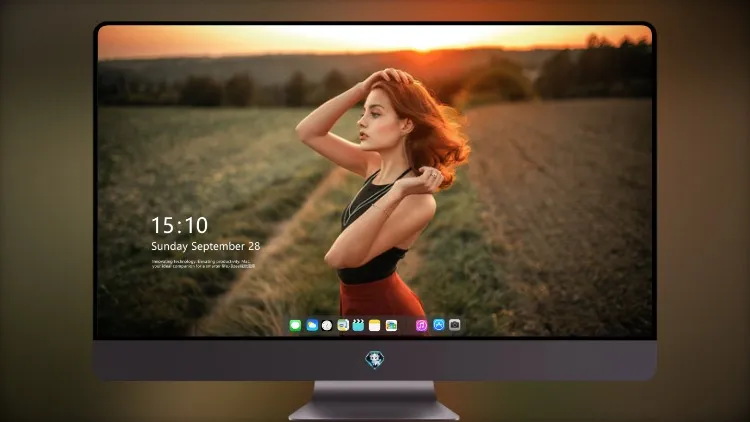Click the 15:10 clock widget
The height and width of the screenshot is (422, 750).
tap(180, 225)
